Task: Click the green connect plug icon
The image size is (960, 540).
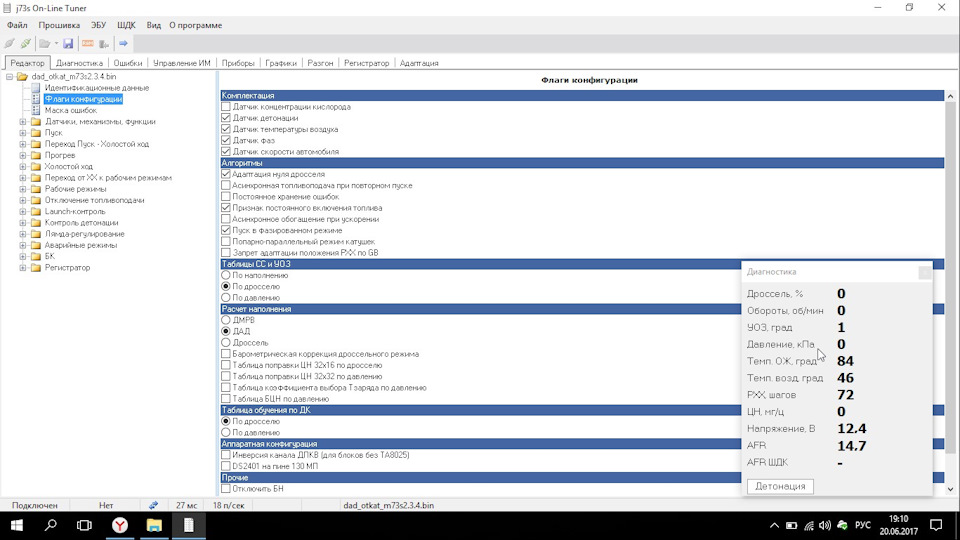Action: [x=25, y=44]
